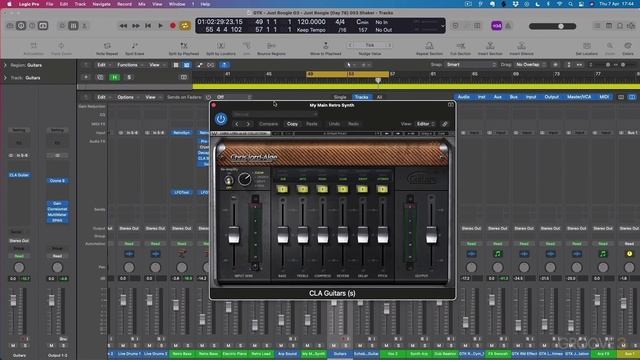Screen dimensions: 640x360
Task: Expand the Track: Guitars inspector section
Action: 5,78
